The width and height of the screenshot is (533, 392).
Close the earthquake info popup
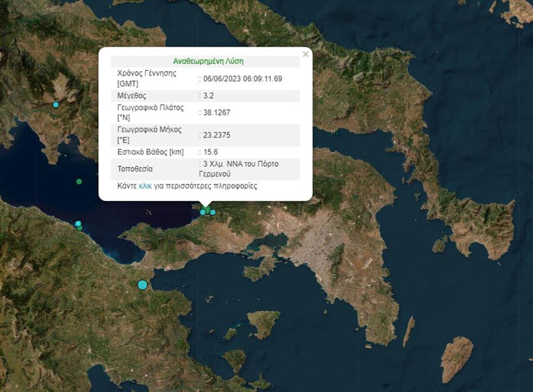coord(305,54)
